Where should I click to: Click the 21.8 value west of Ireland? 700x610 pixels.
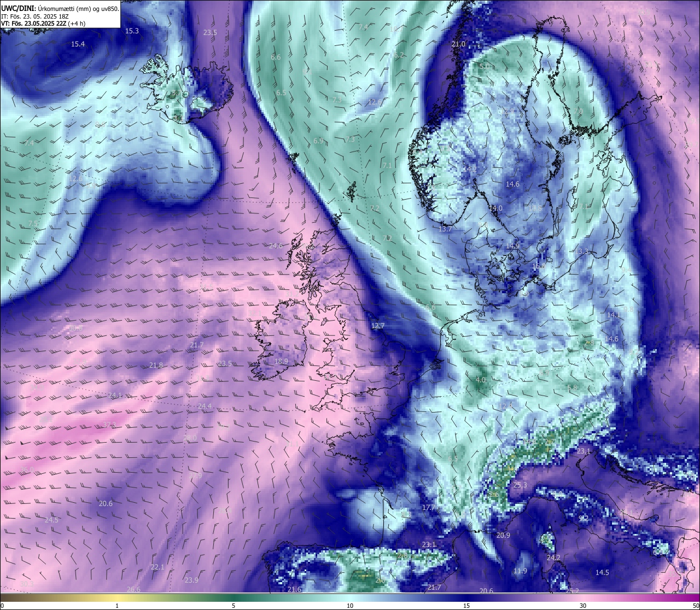tap(156, 365)
